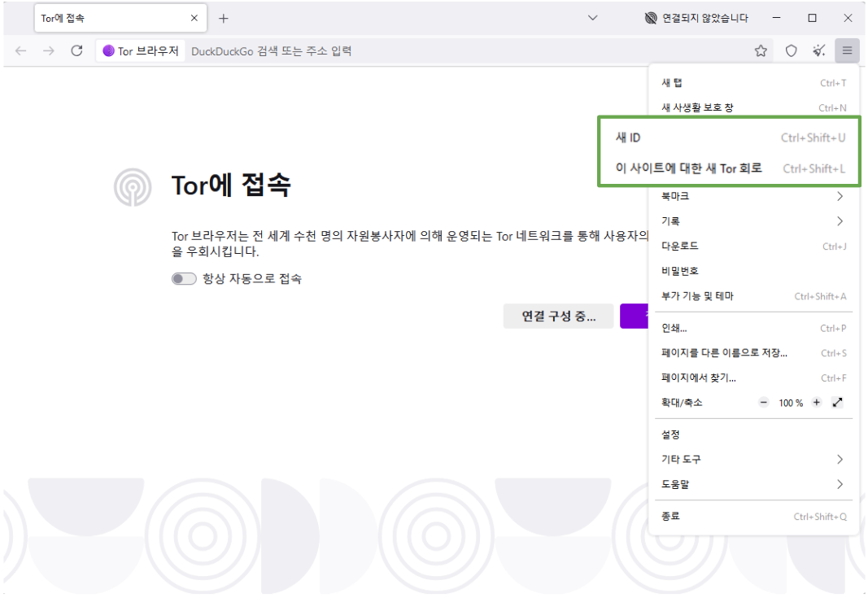Decrease zoom with the minus control
The height and width of the screenshot is (598, 868).
(x=764, y=402)
